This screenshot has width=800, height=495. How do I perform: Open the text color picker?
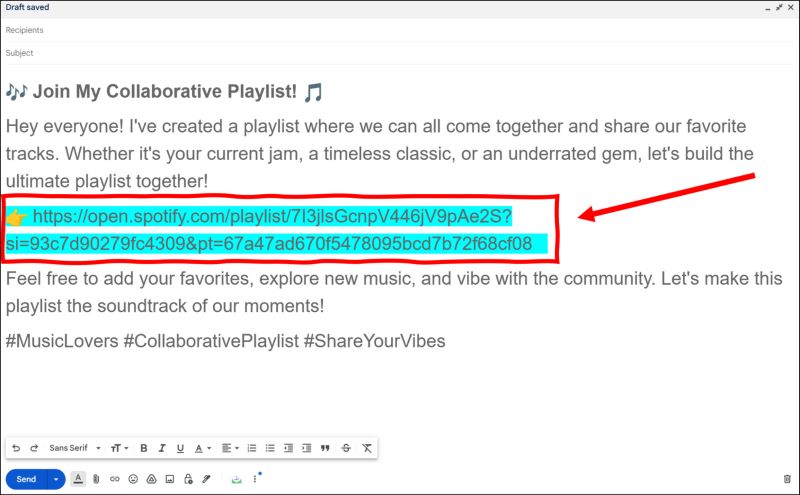tap(203, 448)
